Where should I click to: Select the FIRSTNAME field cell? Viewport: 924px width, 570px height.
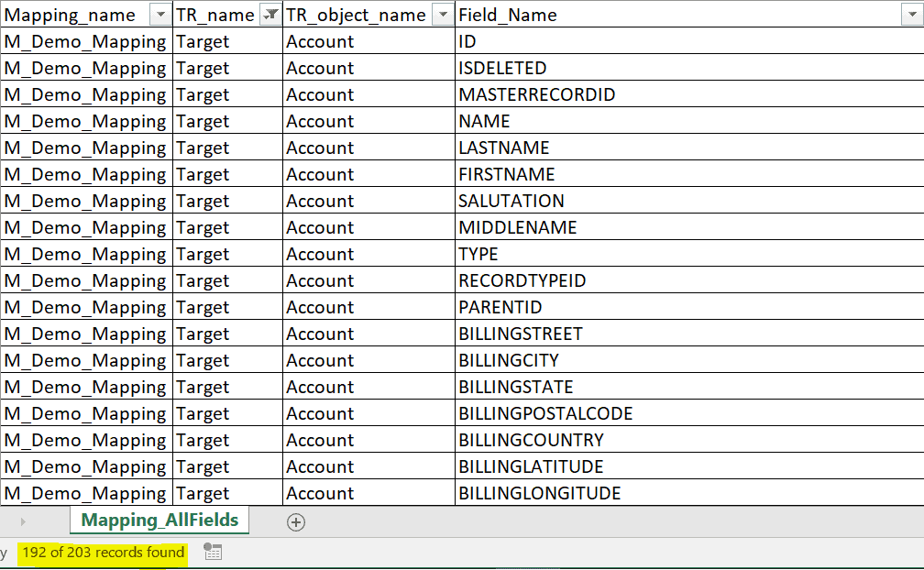point(689,174)
